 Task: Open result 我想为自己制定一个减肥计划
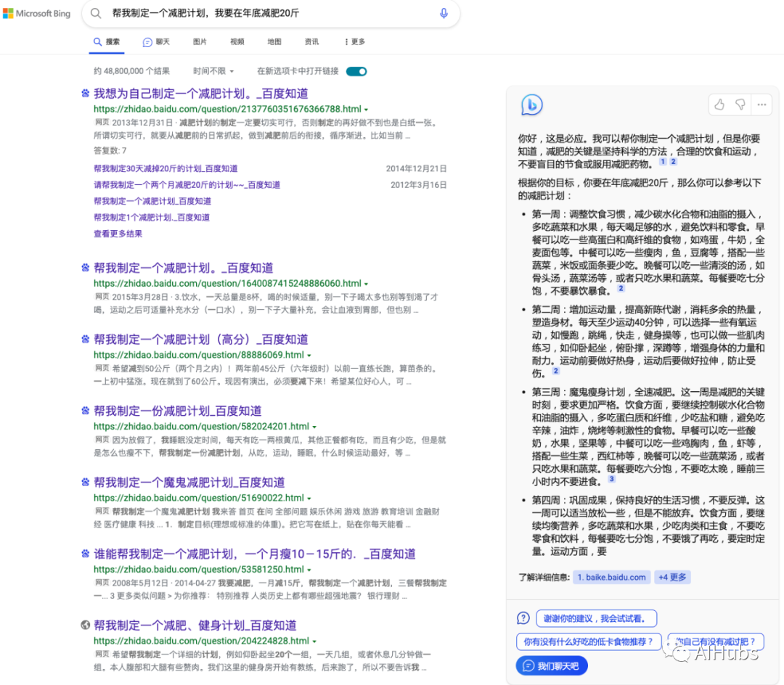(x=201, y=94)
